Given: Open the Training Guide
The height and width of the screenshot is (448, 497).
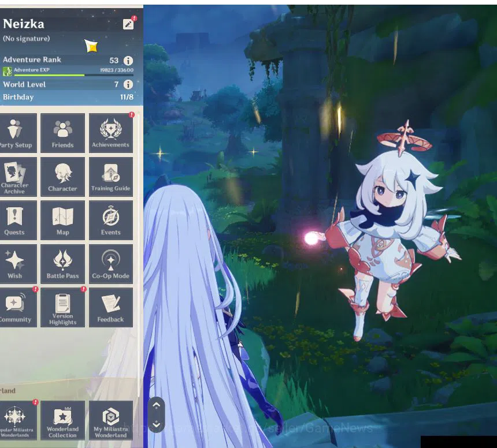Looking at the screenshot, I should (x=111, y=177).
